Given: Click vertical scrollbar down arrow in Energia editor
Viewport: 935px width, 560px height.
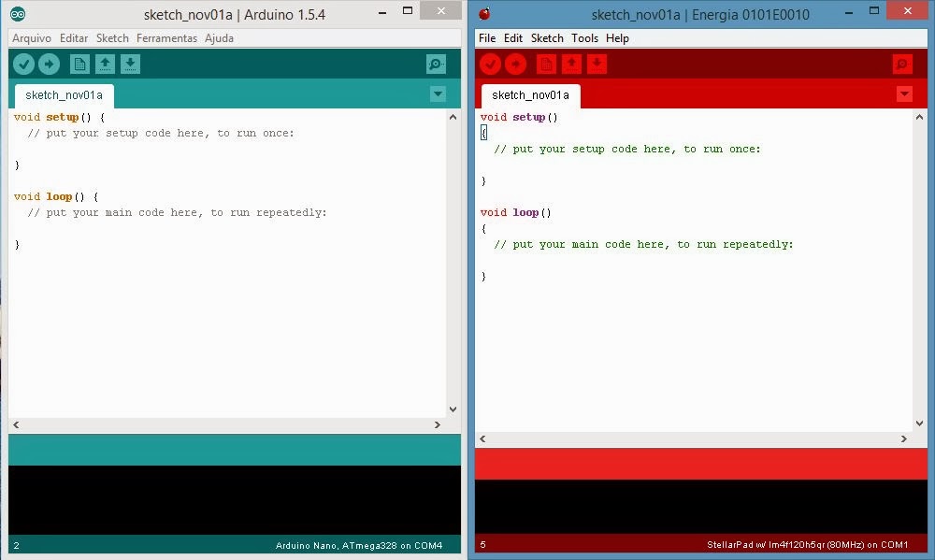Looking at the screenshot, I should click(x=919, y=423).
